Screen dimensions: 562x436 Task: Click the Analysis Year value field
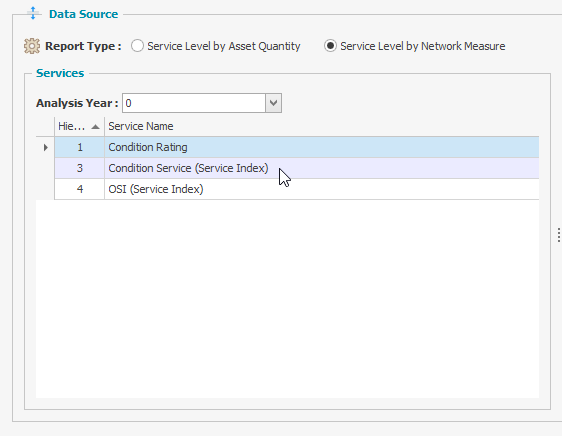(194, 103)
